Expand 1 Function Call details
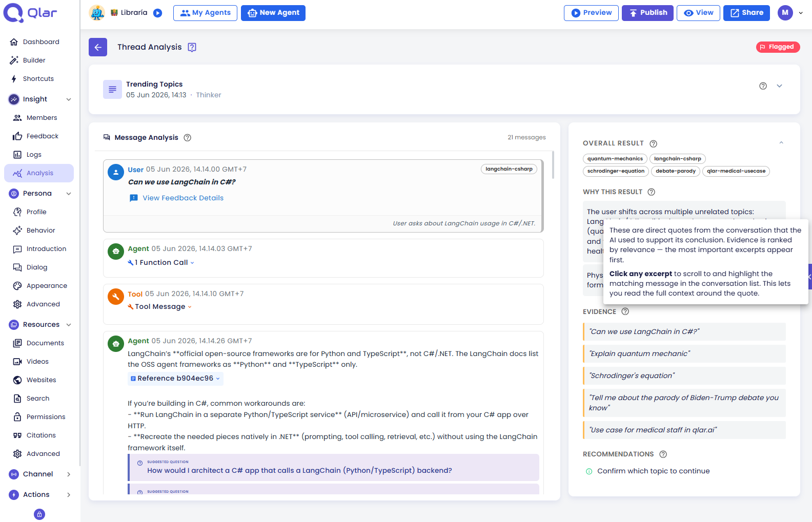This screenshot has width=812, height=522. click(x=161, y=263)
